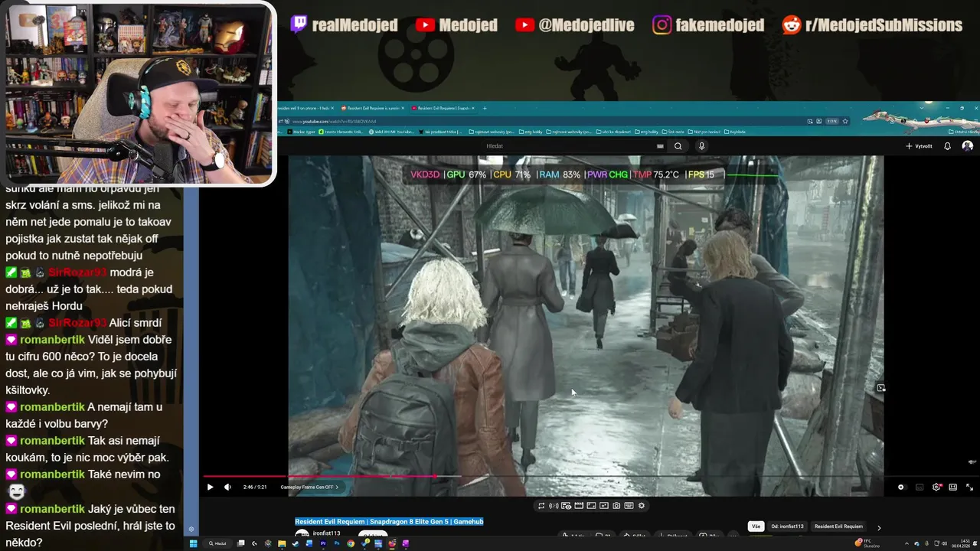The width and height of the screenshot is (980, 551).
Task: Switch to 'Resident Evil Requiem | Snapd...' tab
Action: [443, 108]
